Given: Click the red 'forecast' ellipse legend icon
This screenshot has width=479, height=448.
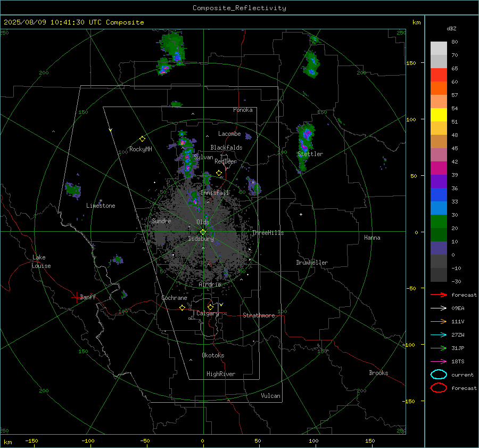Looking at the screenshot, I should 439,388.
